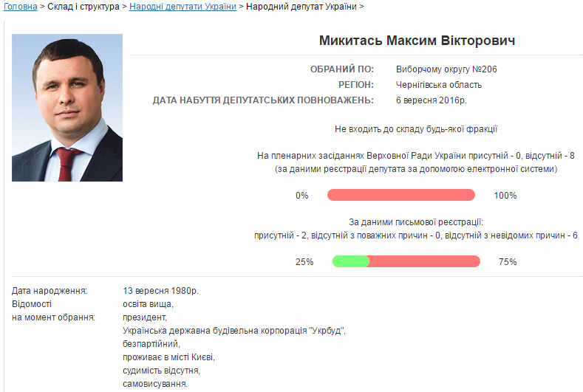Screen dimensions: 583x392
Task: Click the red electronic registration attendance bar
Action: coord(401,196)
